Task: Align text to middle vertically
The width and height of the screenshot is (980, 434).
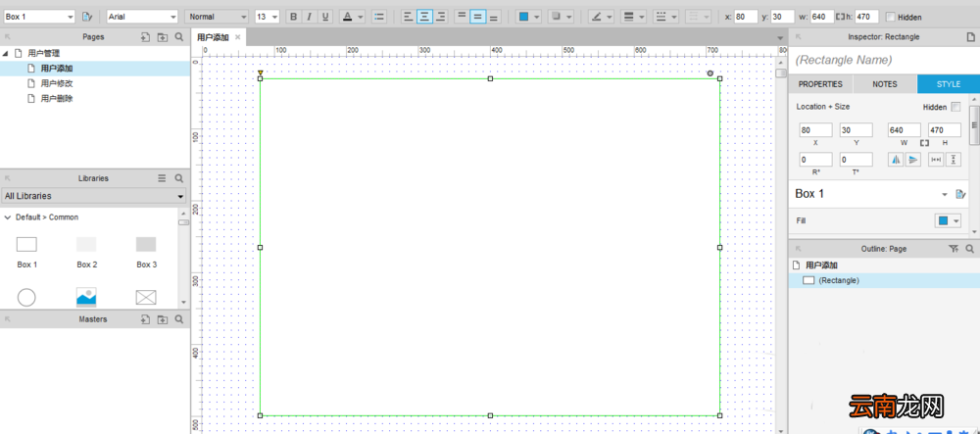Action: 478,17
